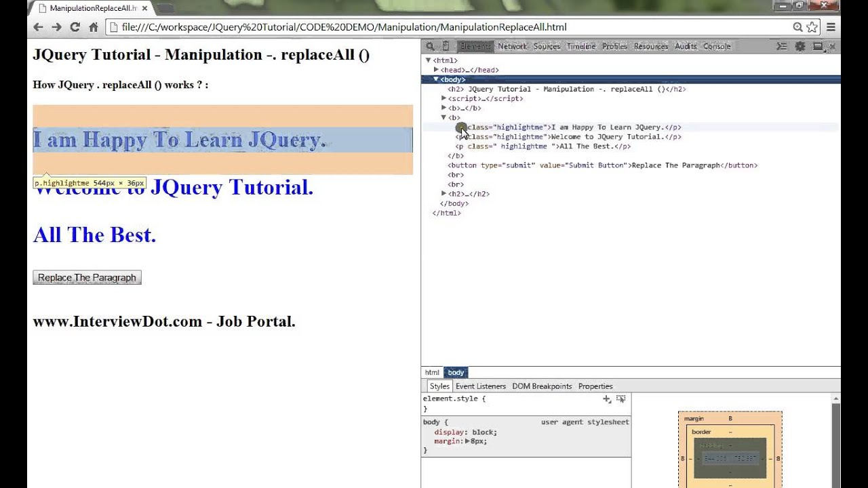Click the Replace The Paragraph button

(x=87, y=278)
